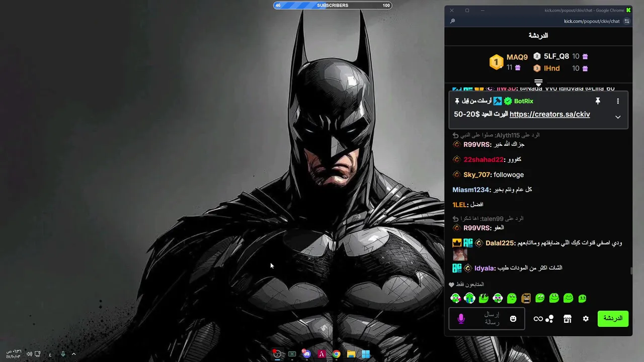Image resolution: width=644 pixels, height=362 pixels.
Task: Open username Sky_707 in chat
Action: pos(476,174)
